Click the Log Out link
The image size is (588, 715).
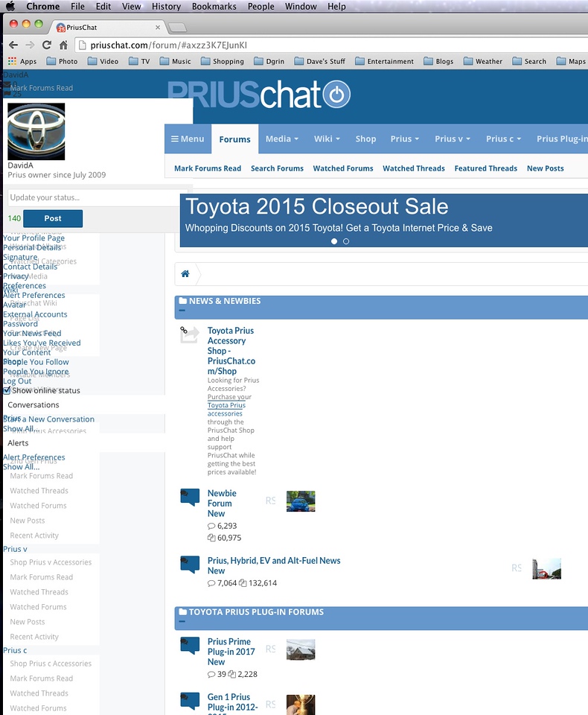(x=17, y=381)
